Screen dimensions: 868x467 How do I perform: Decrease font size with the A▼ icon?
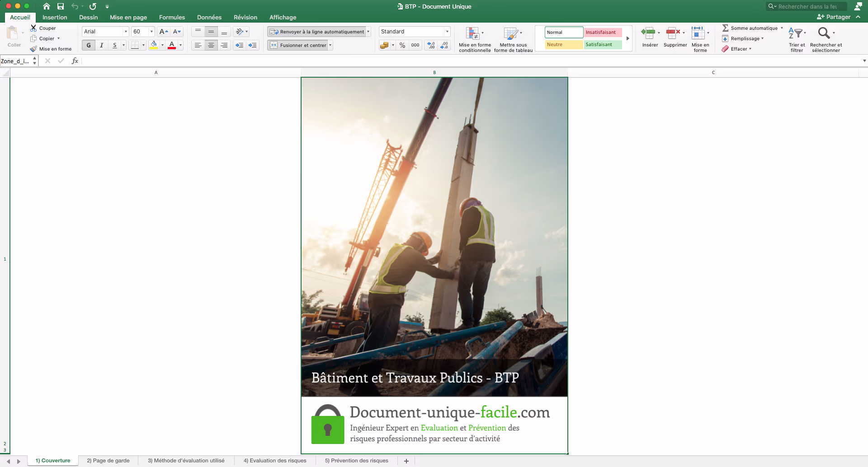[177, 32]
